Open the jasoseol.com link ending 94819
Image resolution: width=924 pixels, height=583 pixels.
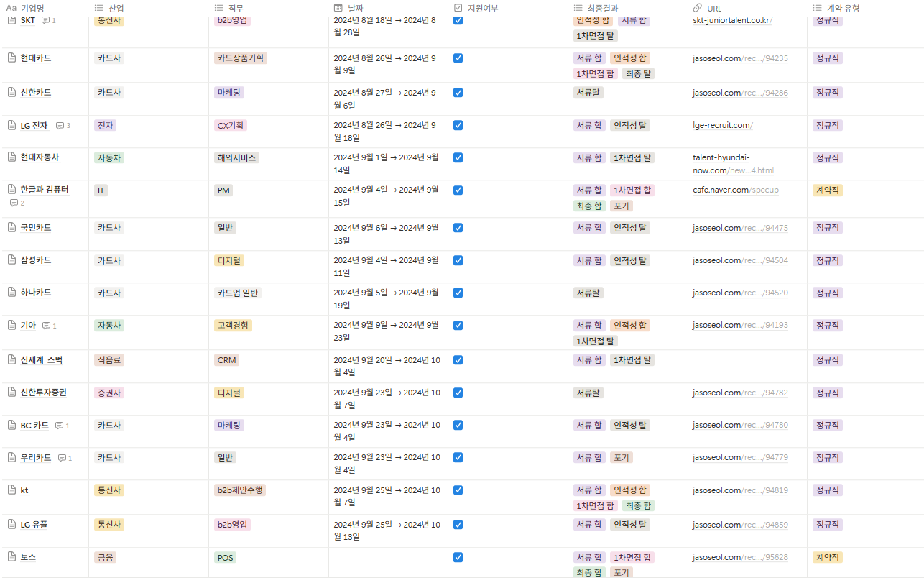coord(740,490)
